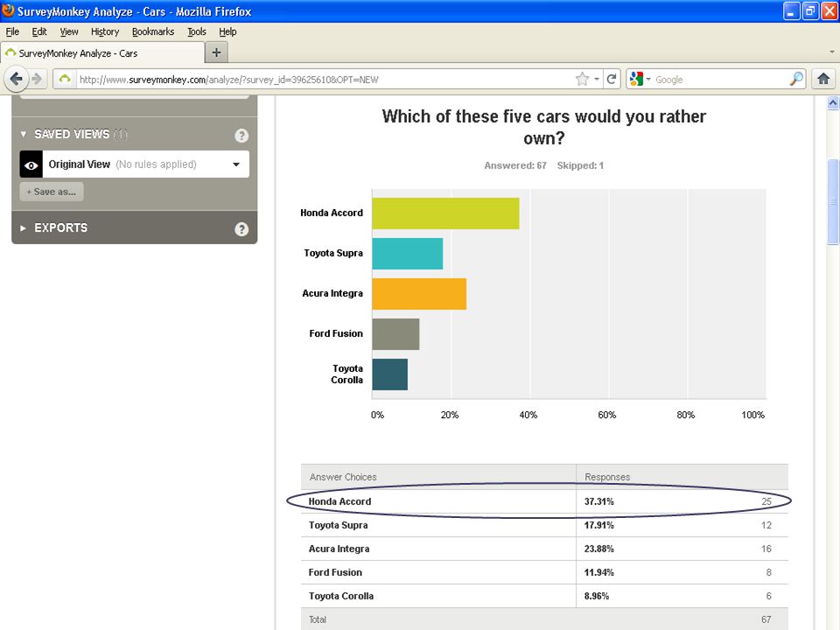
Task: Toggle the eye icon for Original View
Action: (x=31, y=164)
